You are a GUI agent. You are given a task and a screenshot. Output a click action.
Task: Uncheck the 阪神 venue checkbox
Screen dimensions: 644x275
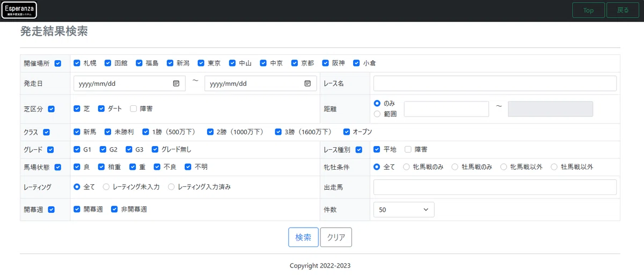click(326, 63)
